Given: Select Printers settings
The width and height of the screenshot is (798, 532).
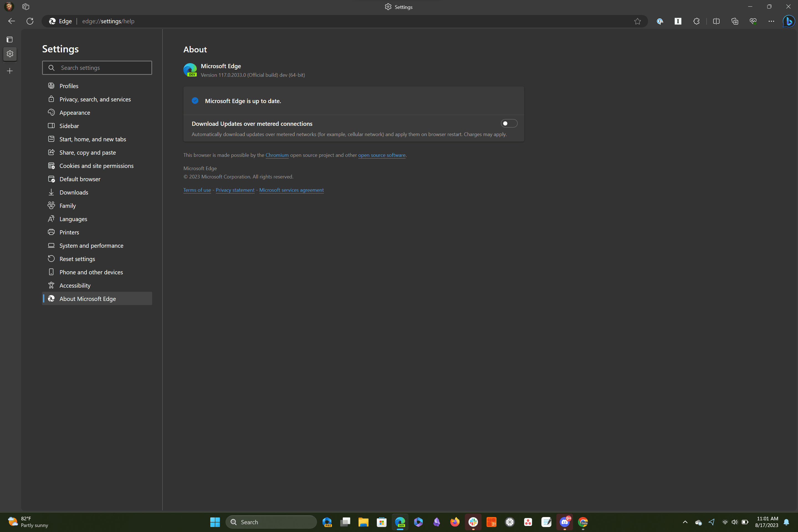Looking at the screenshot, I should pyautogui.click(x=97, y=232).
